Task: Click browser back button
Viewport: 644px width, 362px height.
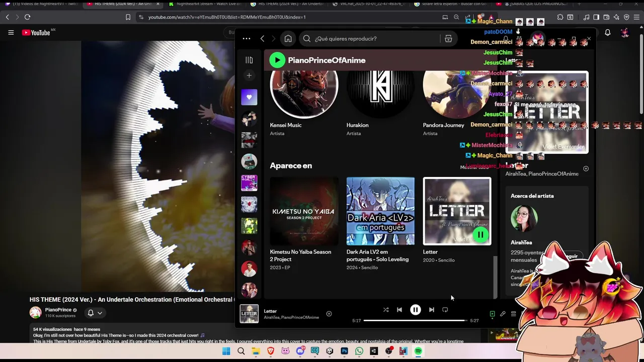Action: click(8, 17)
